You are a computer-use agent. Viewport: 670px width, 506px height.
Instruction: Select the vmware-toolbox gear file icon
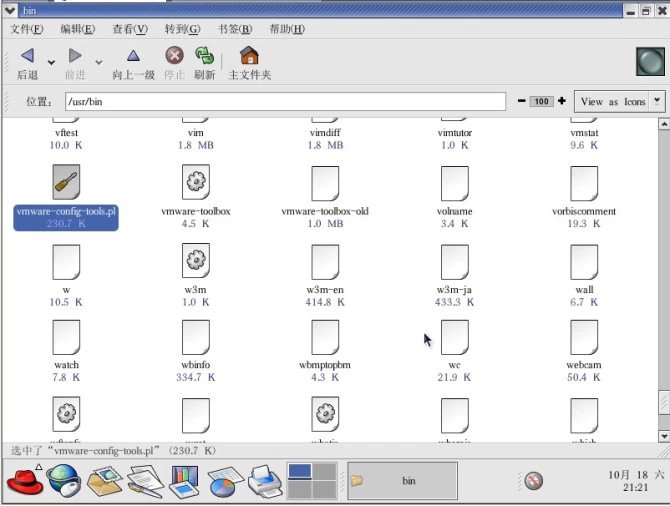pos(196,182)
